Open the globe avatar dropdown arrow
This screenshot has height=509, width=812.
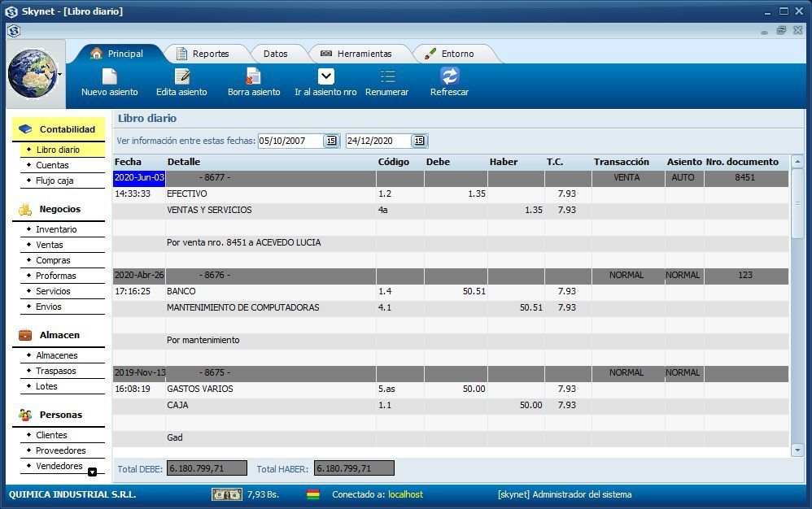tap(58, 73)
